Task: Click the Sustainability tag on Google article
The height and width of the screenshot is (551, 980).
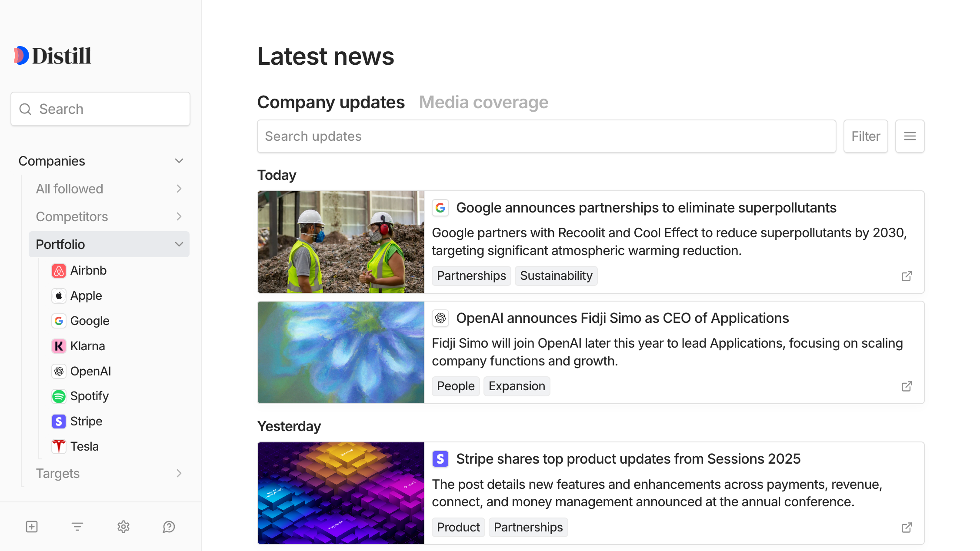Action: point(556,276)
